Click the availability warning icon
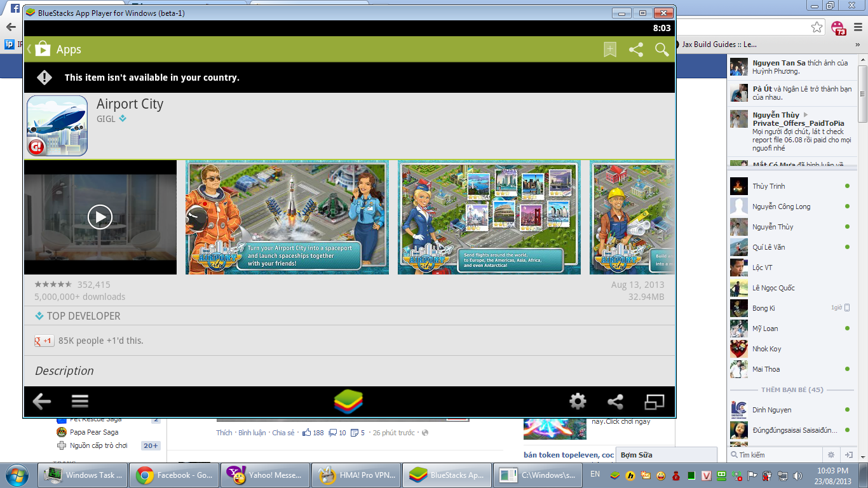868x488 pixels. coord(44,78)
